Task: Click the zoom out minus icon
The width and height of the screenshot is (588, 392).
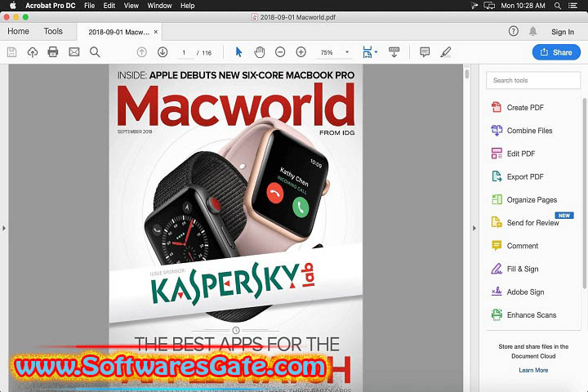Action: [280, 52]
